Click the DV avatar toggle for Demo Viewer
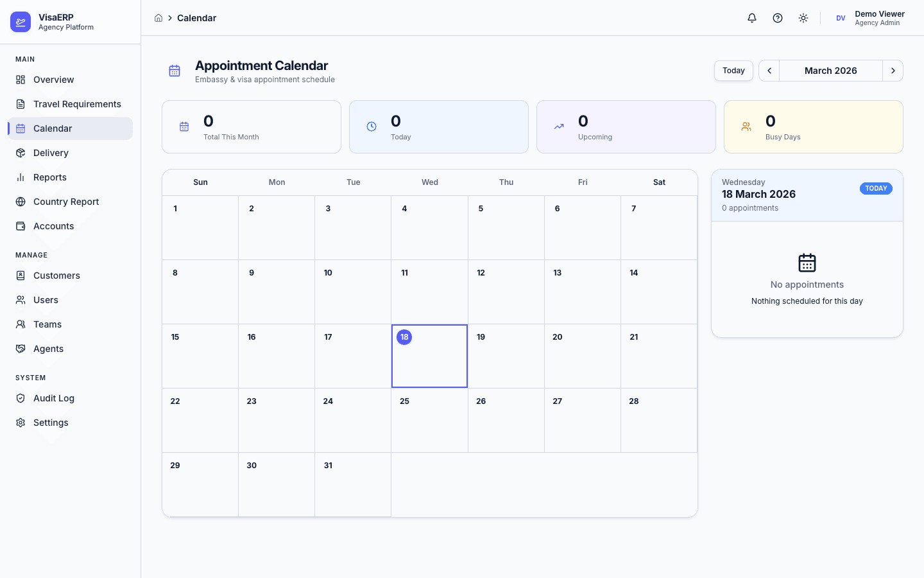The image size is (924, 578). click(841, 18)
